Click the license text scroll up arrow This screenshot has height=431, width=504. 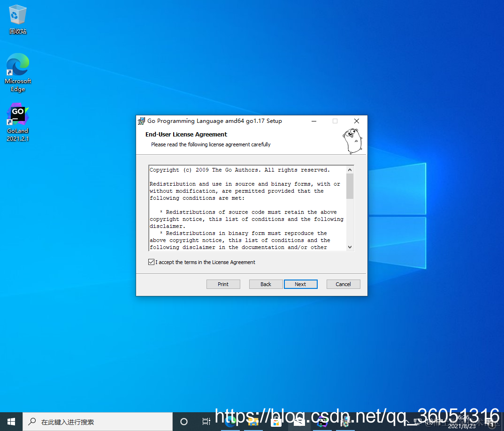pos(350,170)
